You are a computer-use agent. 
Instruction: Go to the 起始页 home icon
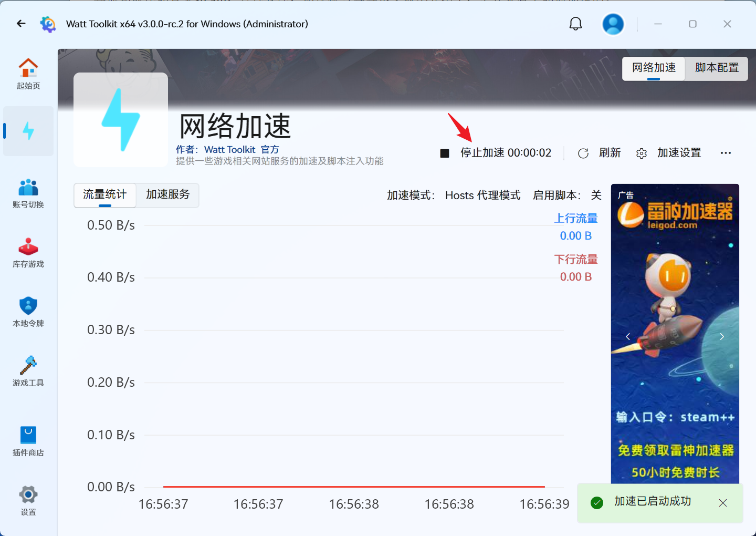pyautogui.click(x=28, y=74)
